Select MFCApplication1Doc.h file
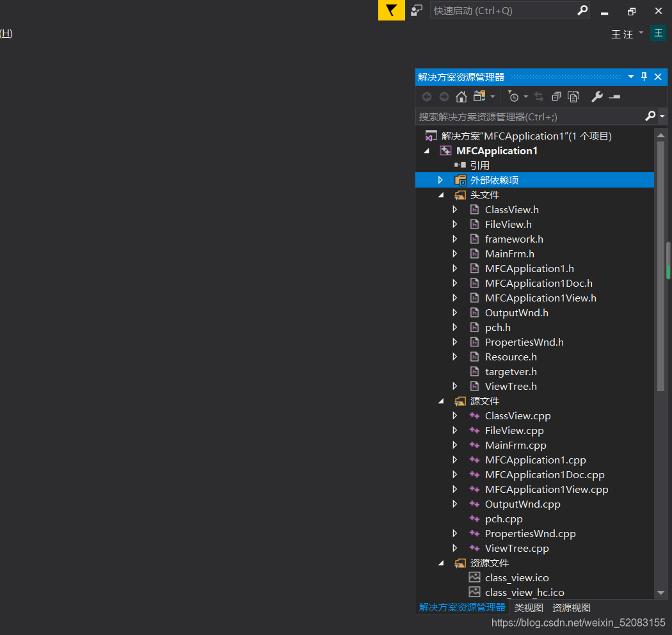The width and height of the screenshot is (672, 635). [539, 284]
